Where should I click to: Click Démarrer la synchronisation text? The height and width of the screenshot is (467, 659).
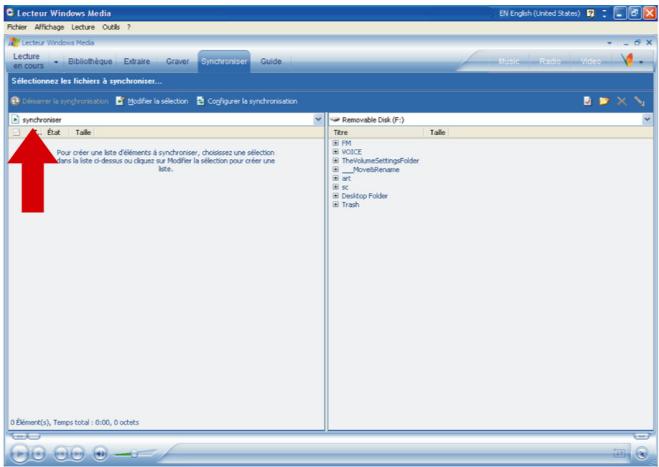pyautogui.click(x=65, y=101)
